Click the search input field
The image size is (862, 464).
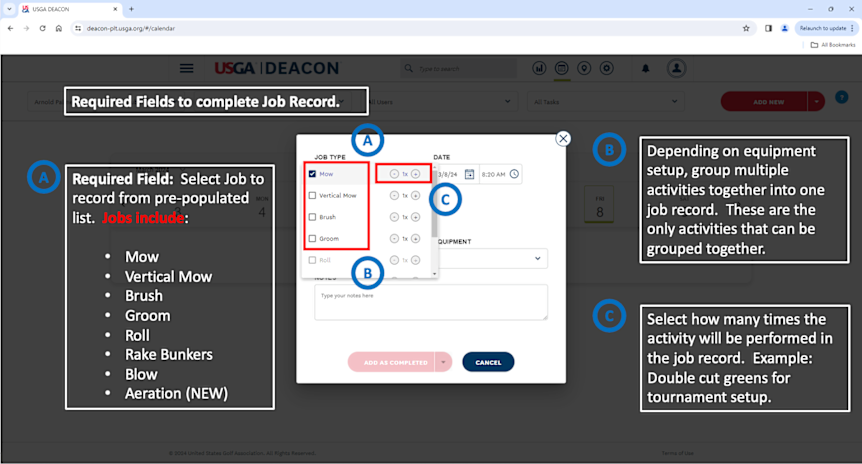(458, 69)
